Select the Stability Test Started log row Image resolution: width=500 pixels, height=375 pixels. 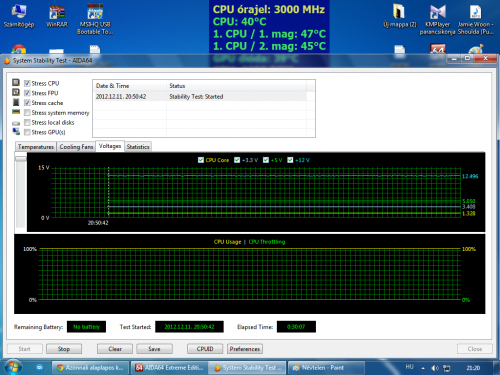click(200, 96)
